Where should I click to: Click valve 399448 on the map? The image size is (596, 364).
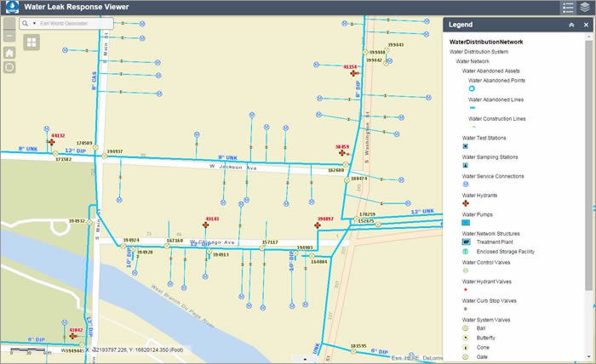365,53
